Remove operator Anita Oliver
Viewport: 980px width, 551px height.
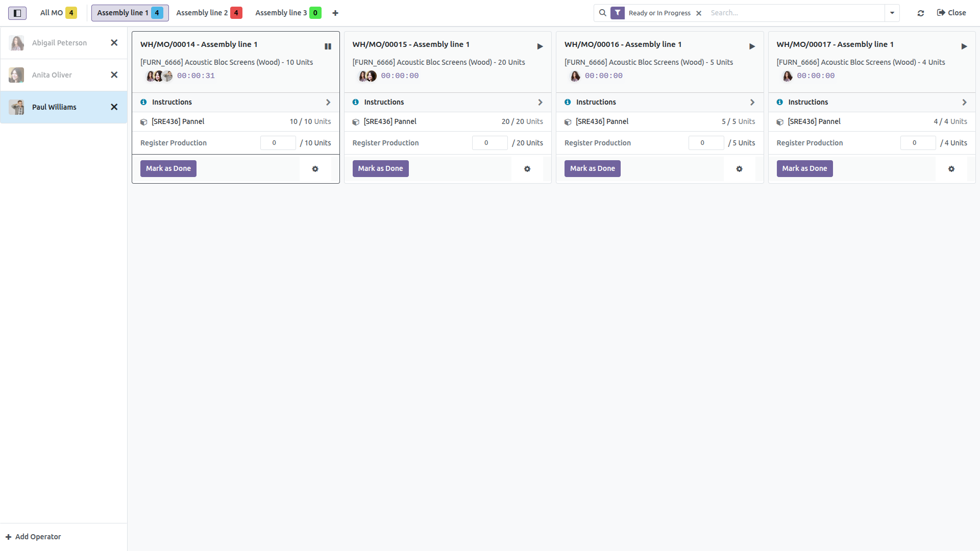(x=114, y=75)
